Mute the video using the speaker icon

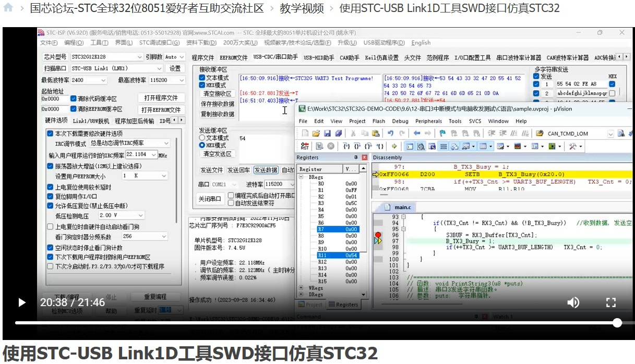coord(573,302)
